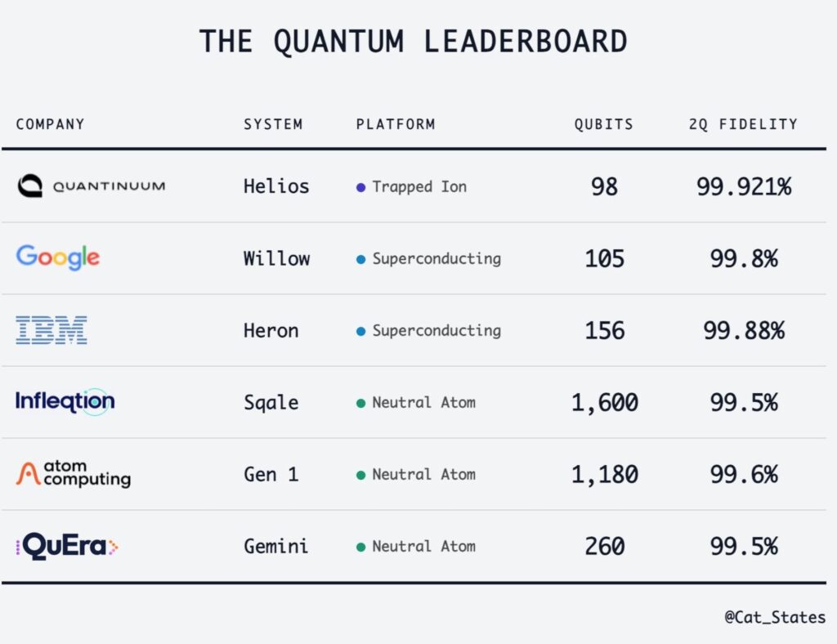Click the PLATFORM column header
The height and width of the screenshot is (644, 837).
click(x=396, y=124)
